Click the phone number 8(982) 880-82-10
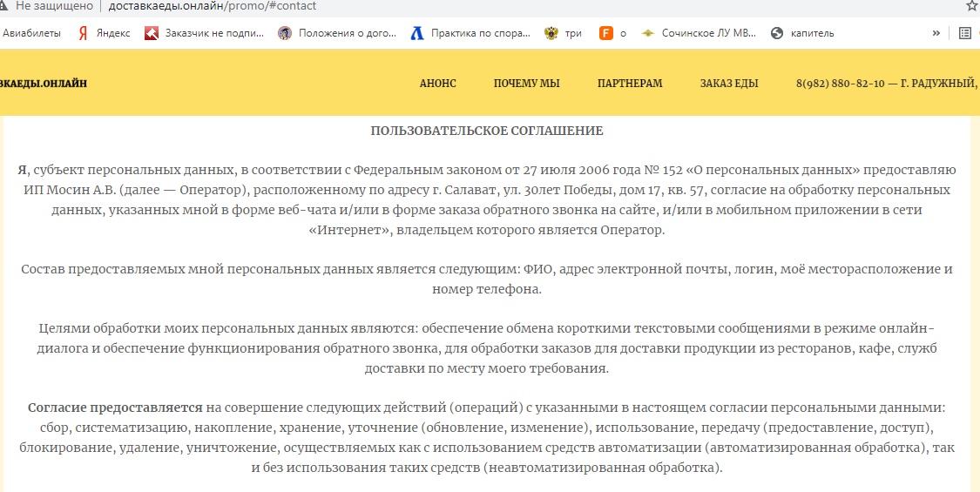Screen dimensions: 980x492 click(840, 84)
